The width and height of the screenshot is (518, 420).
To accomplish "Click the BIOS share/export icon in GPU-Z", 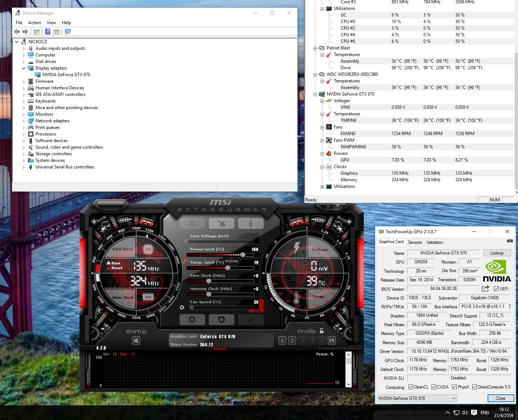I will click(485, 288).
